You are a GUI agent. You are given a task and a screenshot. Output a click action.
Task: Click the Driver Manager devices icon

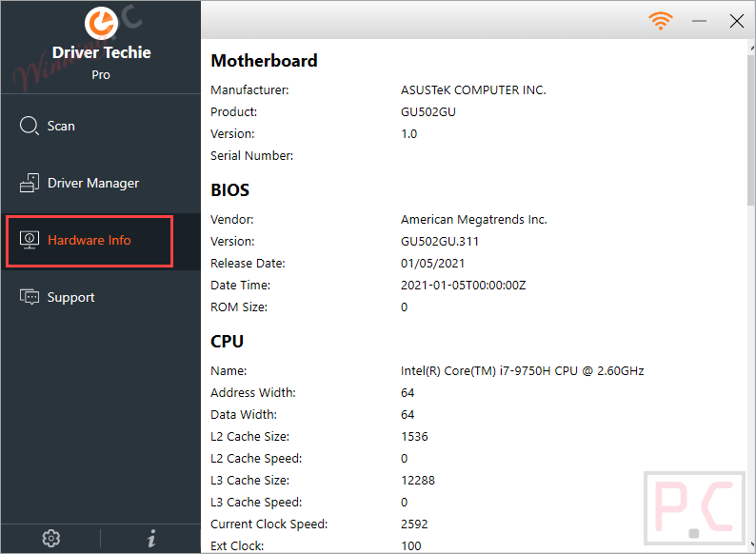click(x=30, y=183)
